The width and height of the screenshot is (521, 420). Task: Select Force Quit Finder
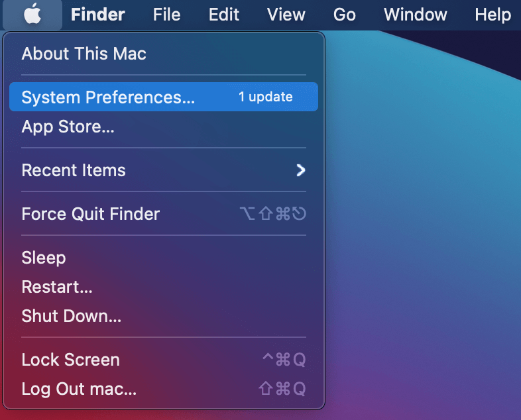click(x=91, y=214)
